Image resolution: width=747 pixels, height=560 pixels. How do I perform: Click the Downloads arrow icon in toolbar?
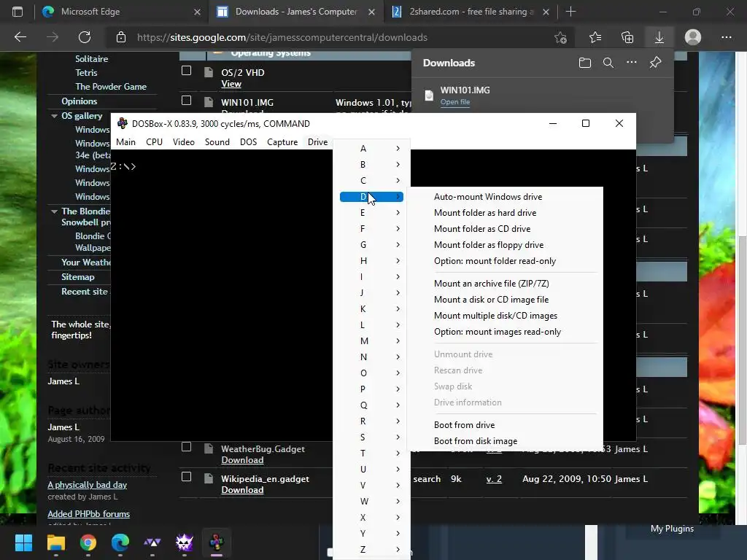[659, 37]
